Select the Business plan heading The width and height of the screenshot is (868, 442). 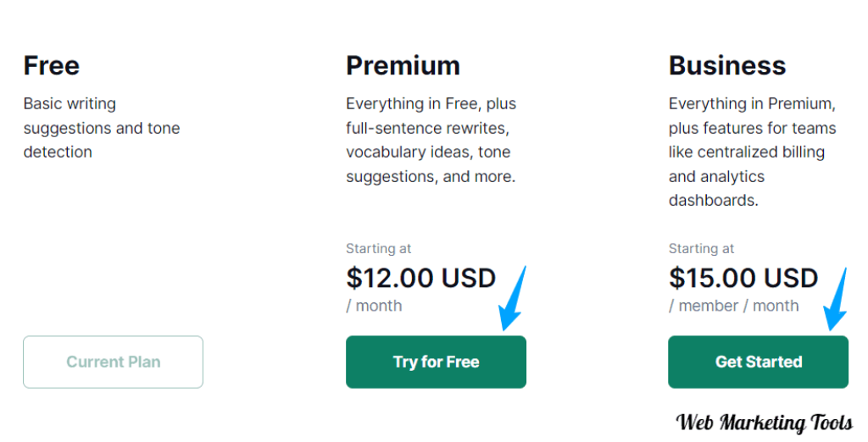pos(726,65)
